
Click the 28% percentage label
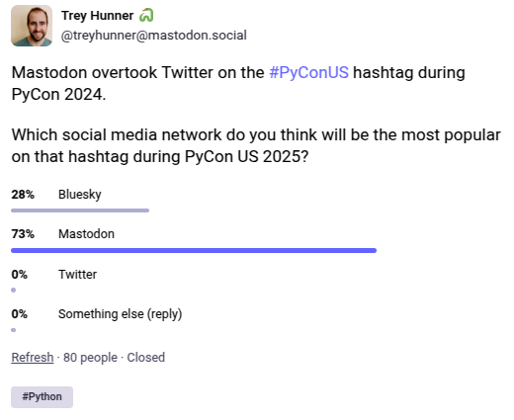pyautogui.click(x=23, y=195)
